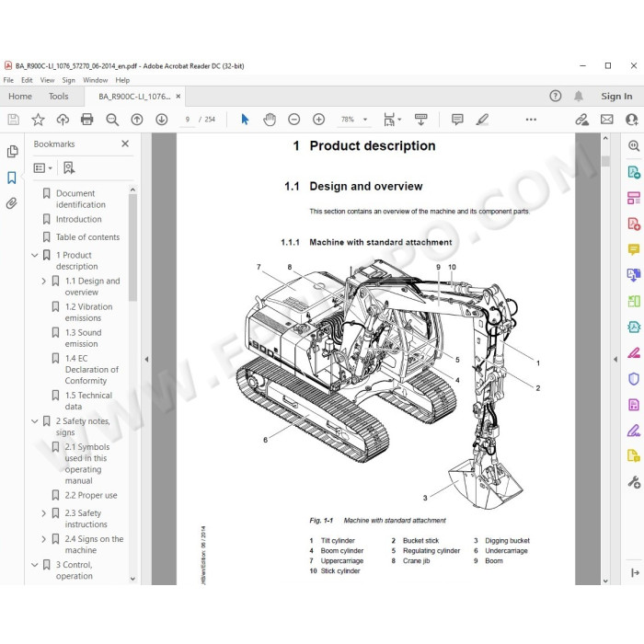Viewport: 644px width, 644px height.
Task: Open the Help question mark icon
Action: coord(556,96)
